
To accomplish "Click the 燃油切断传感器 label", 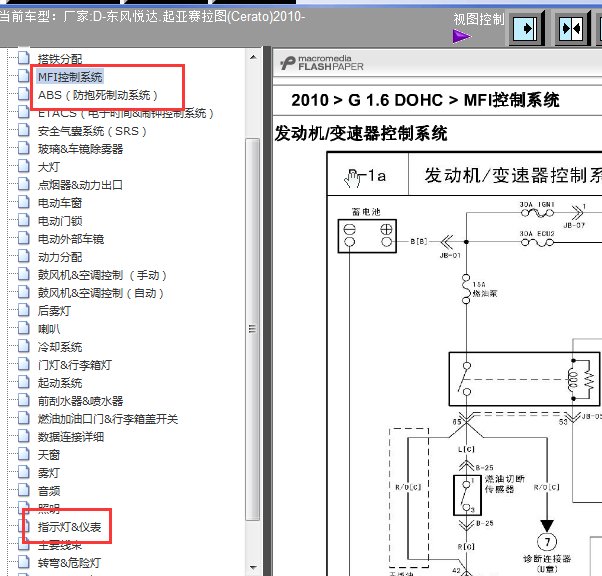I will (x=504, y=484).
